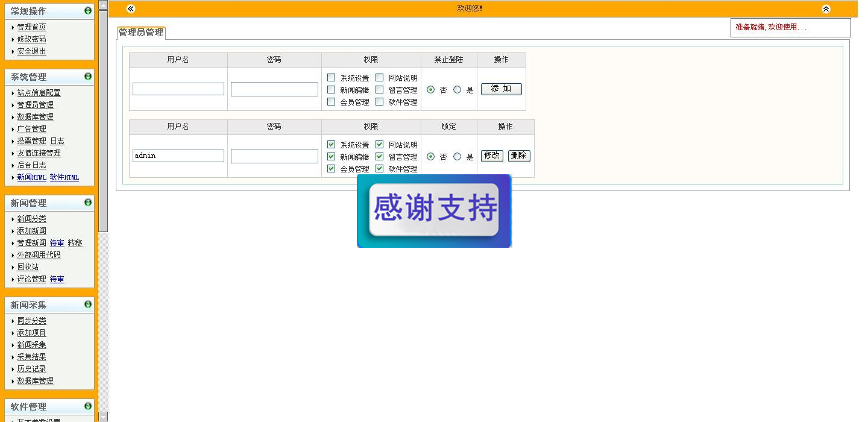The height and width of the screenshot is (422, 868).
Task: Select 否 for 锁定 on admin row
Action: pos(430,157)
